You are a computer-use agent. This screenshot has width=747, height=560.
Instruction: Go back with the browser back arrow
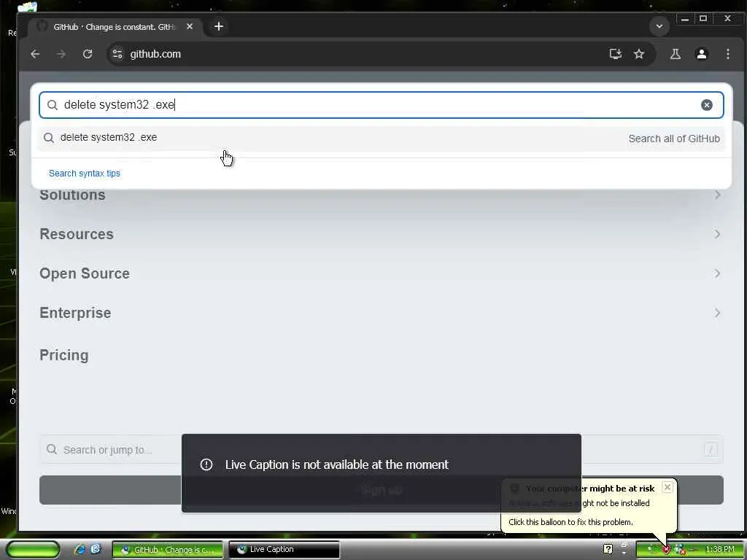pos(35,54)
